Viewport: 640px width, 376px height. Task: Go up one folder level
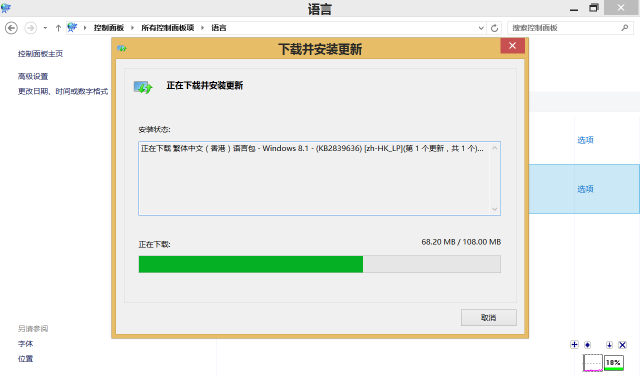coord(58,28)
